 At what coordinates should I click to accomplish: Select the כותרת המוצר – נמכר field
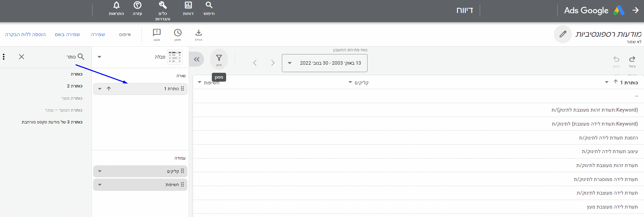click(x=64, y=110)
